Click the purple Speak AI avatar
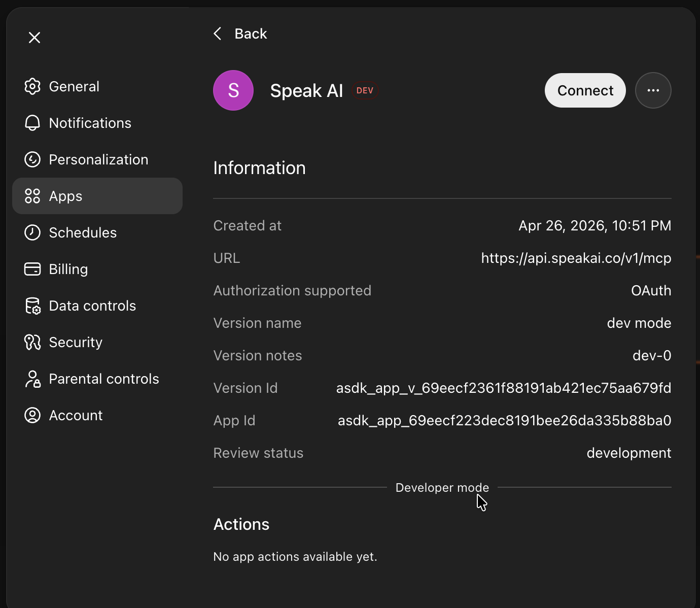This screenshot has width=700, height=608. pyautogui.click(x=233, y=90)
